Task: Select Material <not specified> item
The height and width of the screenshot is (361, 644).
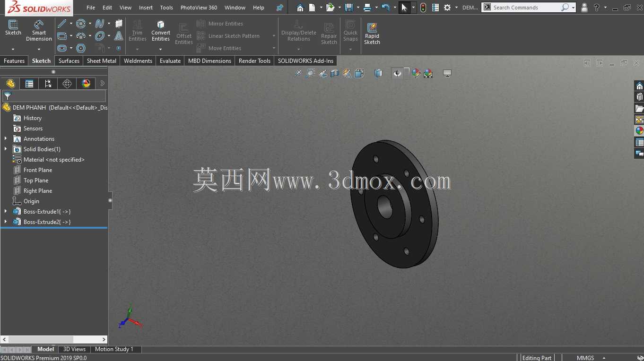Action: 54,160
